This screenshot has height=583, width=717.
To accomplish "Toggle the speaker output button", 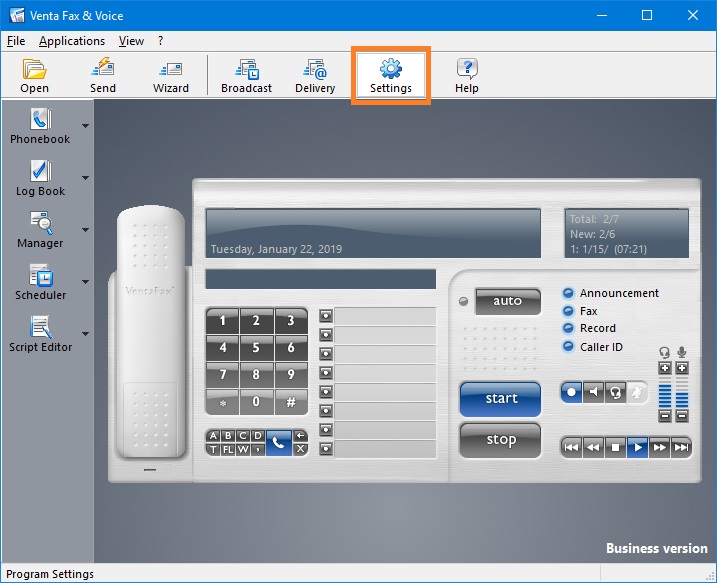I will point(593,392).
